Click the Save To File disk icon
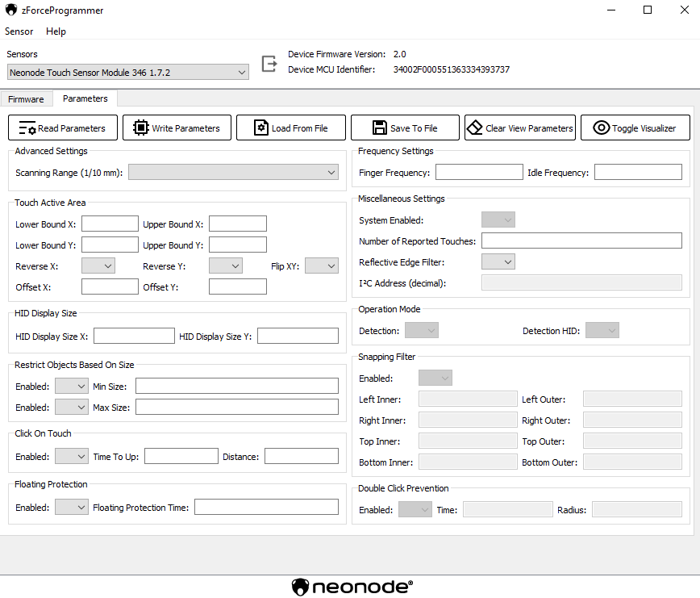The image size is (700, 598). pos(380,128)
